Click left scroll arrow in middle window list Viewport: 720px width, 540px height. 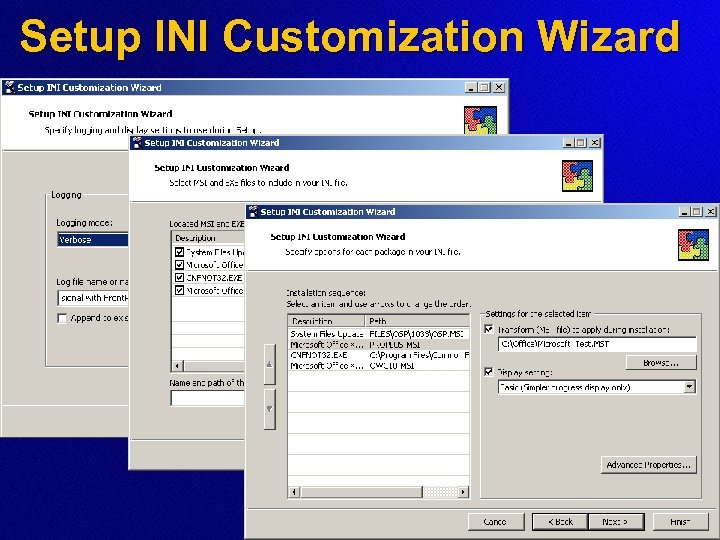[177, 366]
